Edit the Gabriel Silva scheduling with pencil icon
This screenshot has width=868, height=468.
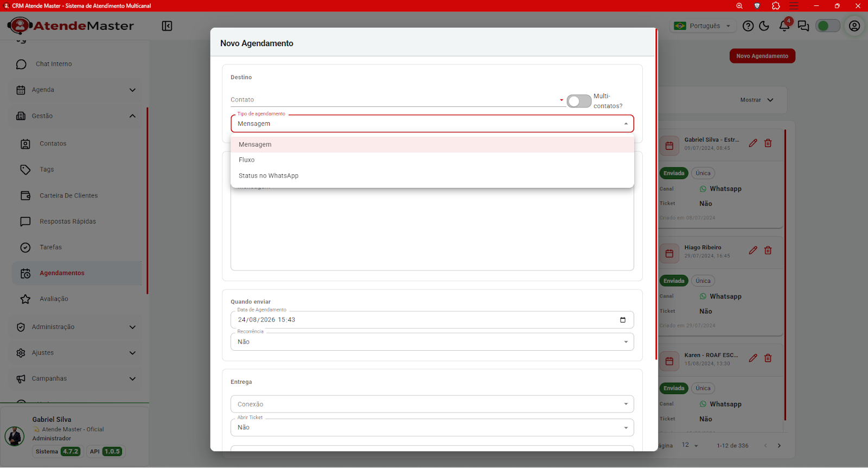tap(753, 143)
